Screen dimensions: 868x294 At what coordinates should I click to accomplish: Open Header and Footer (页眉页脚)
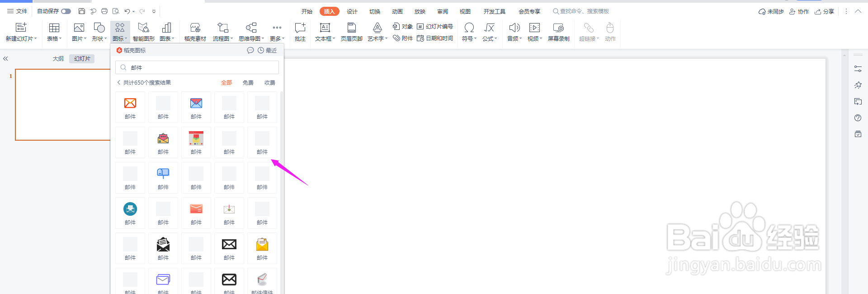pos(352,32)
